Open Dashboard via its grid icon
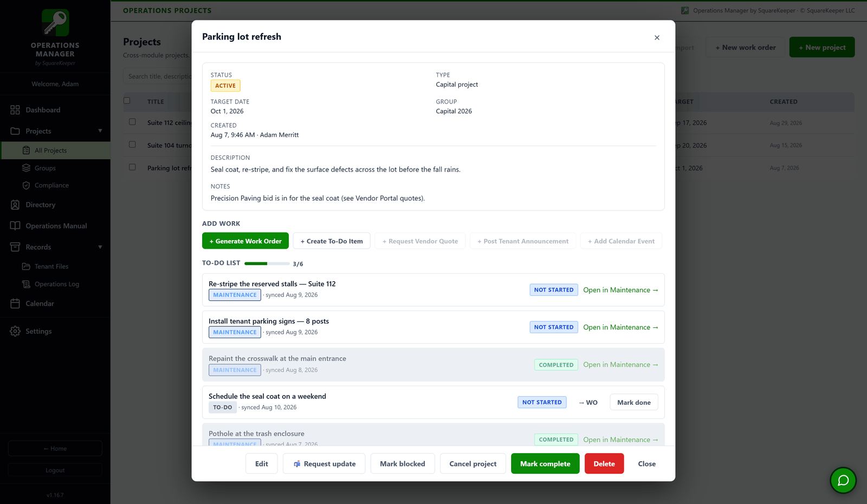Image resolution: width=867 pixels, height=504 pixels. tap(15, 110)
